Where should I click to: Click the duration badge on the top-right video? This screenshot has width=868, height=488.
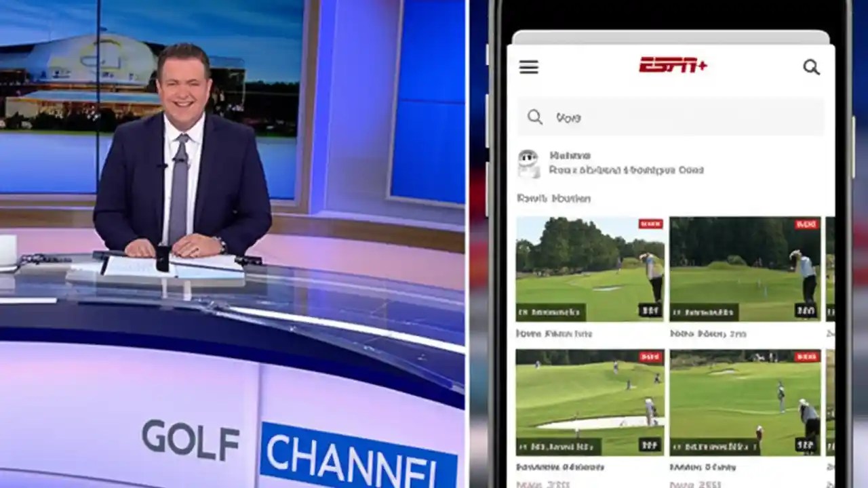click(x=807, y=310)
